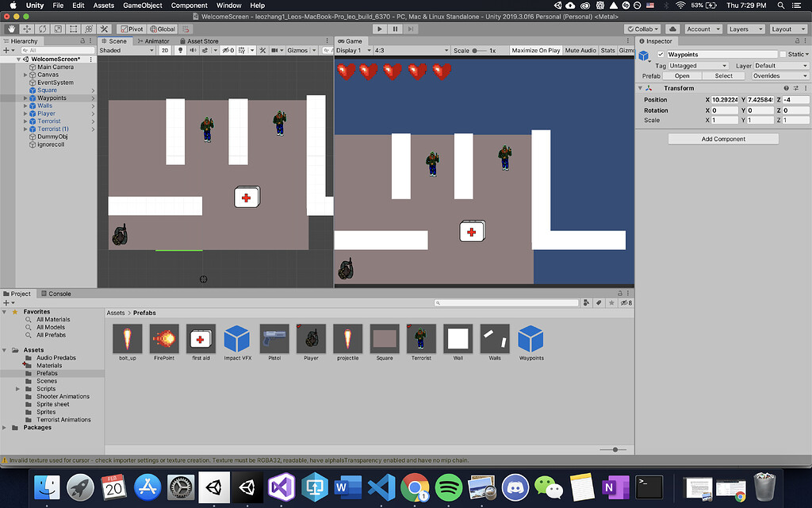The height and width of the screenshot is (508, 812).
Task: Select the Scale tool in the toolbar
Action: click(57, 29)
